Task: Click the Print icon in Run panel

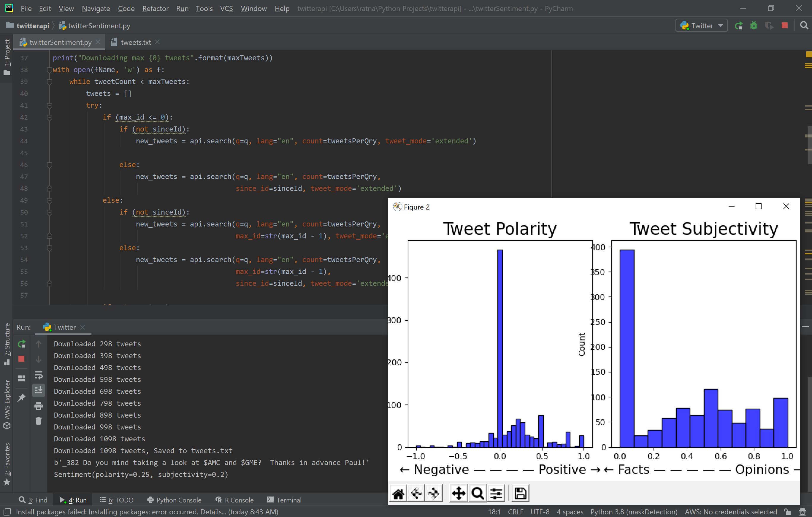Action: pyautogui.click(x=39, y=406)
